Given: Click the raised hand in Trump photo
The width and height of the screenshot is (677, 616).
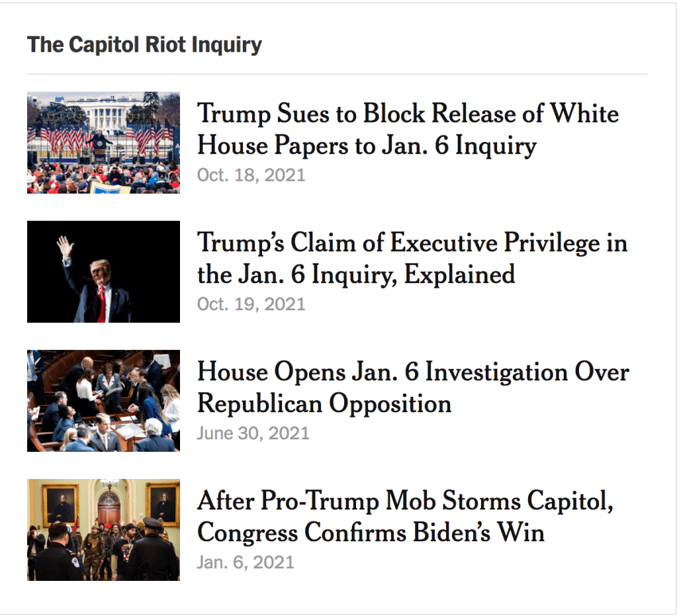Looking at the screenshot, I should point(65,247).
